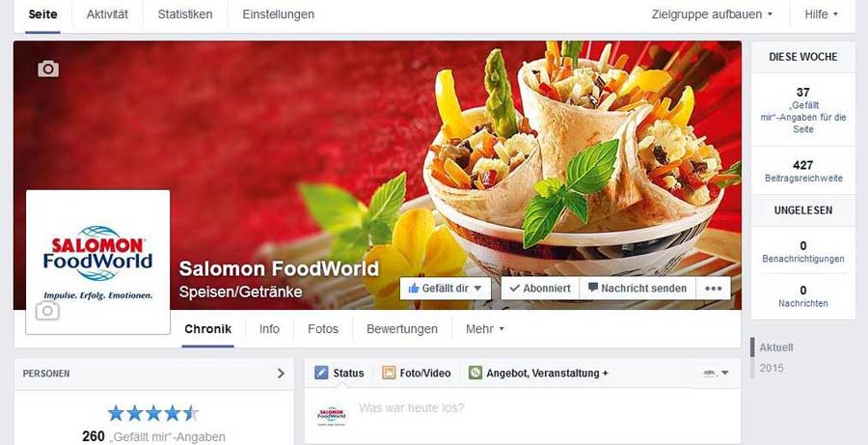
Task: Click the cover photo camera icon
Action: coord(48,69)
